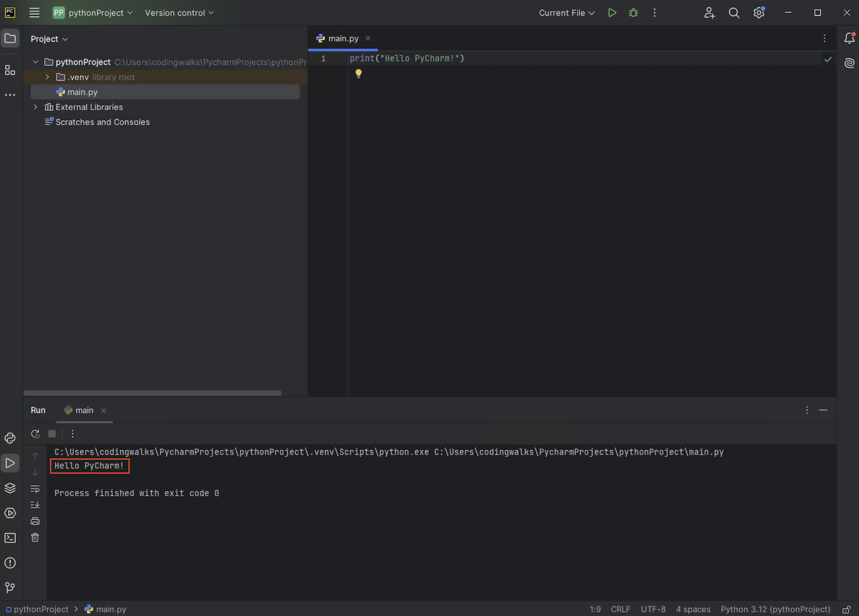Viewport: 859px width, 616px height.
Task: Open the More Actions menu beside the debug icon
Action: click(655, 13)
